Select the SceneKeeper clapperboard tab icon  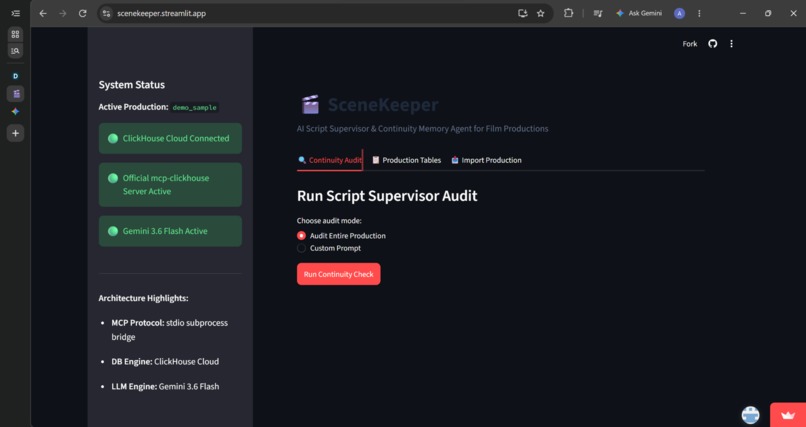tap(15, 94)
